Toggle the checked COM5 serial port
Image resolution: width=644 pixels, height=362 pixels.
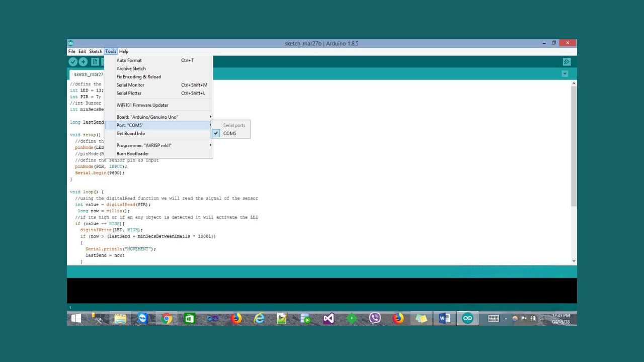point(230,133)
